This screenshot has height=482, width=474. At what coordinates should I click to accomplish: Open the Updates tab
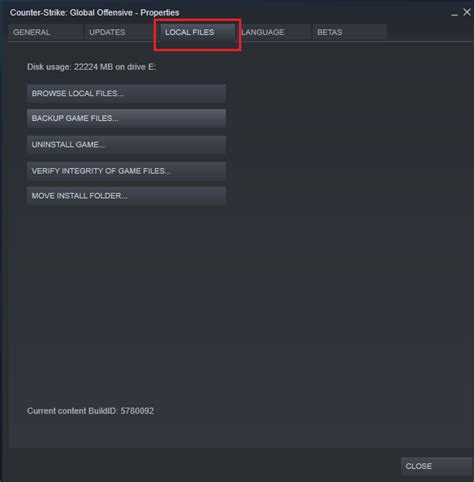tap(121, 32)
